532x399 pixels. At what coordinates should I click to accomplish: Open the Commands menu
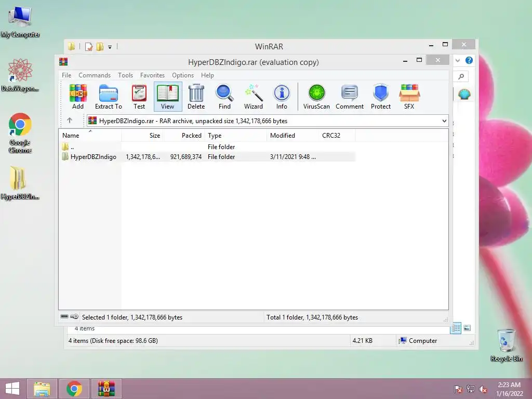click(x=95, y=75)
